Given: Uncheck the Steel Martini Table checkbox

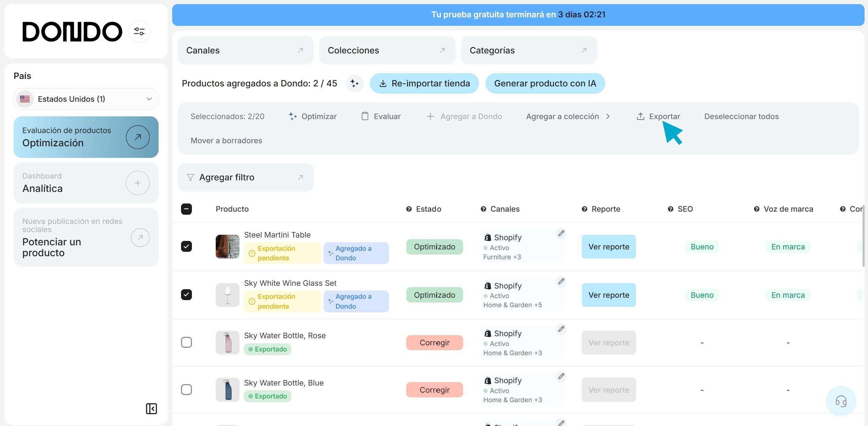Looking at the screenshot, I should point(186,246).
